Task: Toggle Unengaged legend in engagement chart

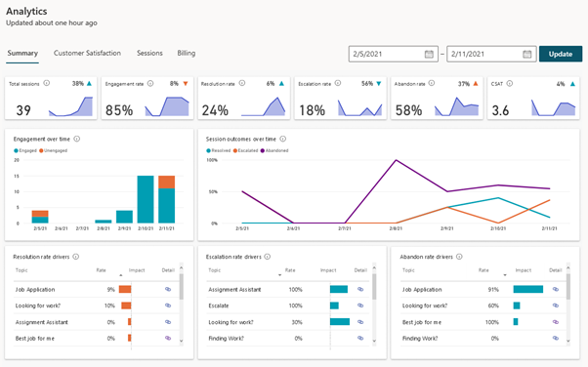Action: 54,150
